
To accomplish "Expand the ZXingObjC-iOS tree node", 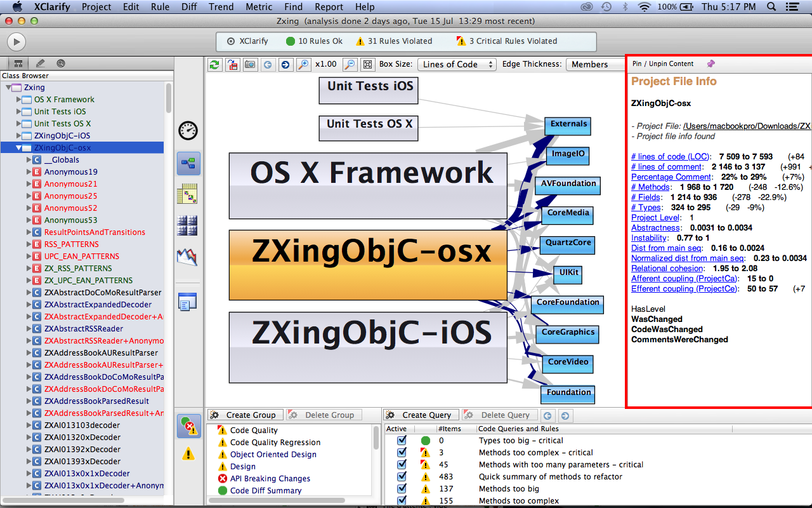I will pos(18,136).
